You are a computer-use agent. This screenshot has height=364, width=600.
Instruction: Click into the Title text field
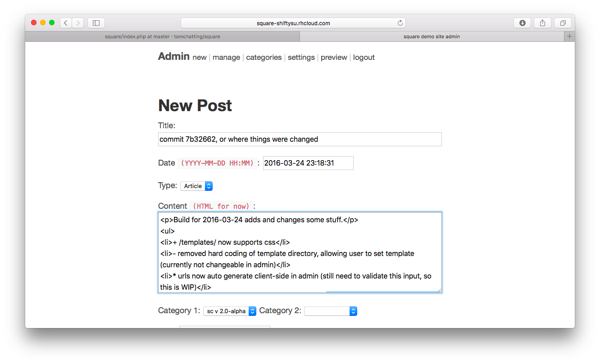[300, 139]
